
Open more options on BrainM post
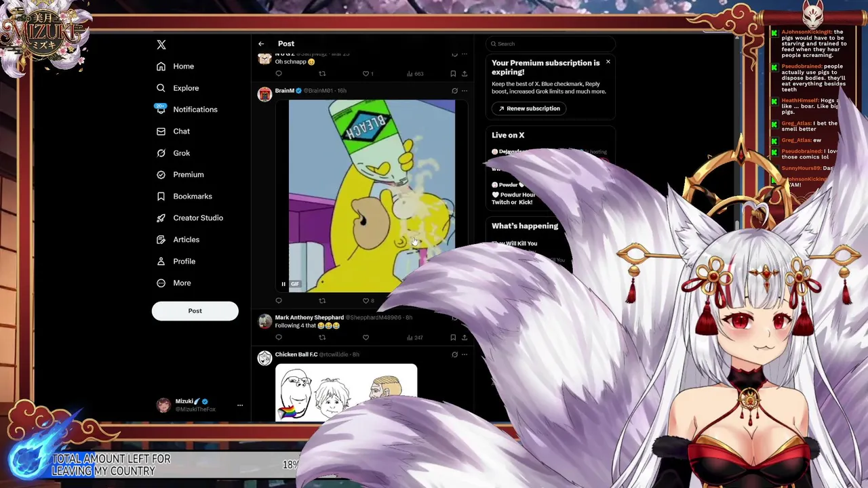(465, 91)
